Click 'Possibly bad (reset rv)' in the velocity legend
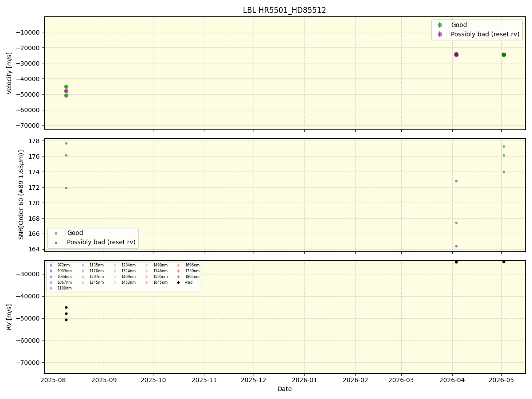The width and height of the screenshot is (532, 399). point(485,34)
